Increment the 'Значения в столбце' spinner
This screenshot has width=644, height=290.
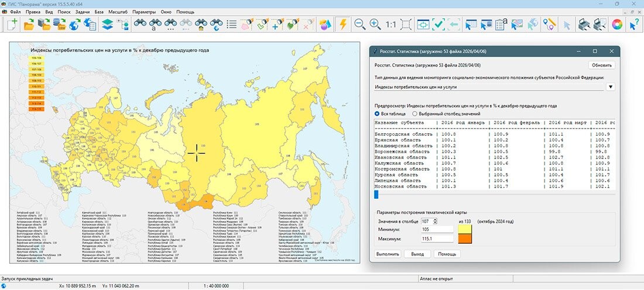tap(435, 220)
